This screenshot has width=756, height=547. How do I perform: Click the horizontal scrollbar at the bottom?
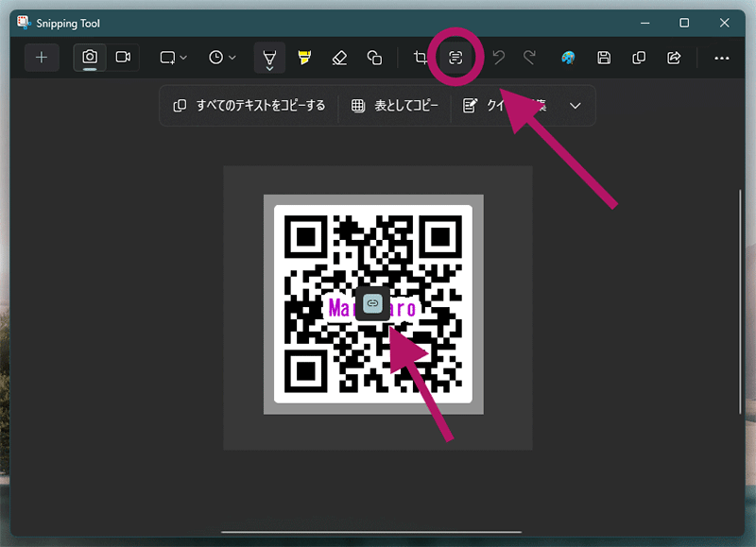pyautogui.click(x=371, y=532)
